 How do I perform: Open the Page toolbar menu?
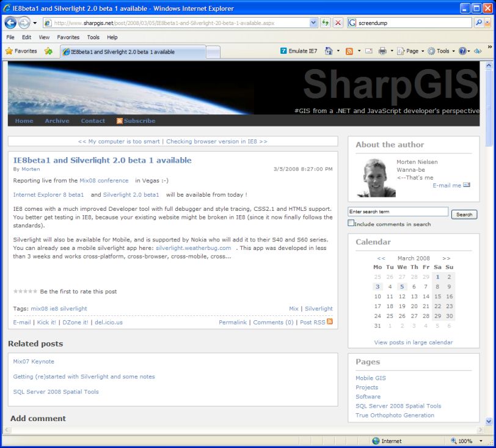(x=410, y=51)
